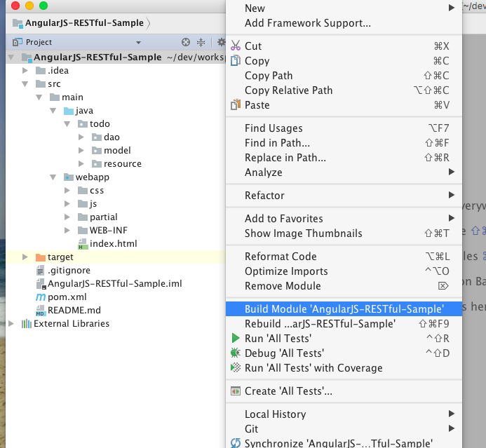The width and height of the screenshot is (486, 448).
Task: Click the collapse all icon in Project toolbar
Action: point(201,42)
